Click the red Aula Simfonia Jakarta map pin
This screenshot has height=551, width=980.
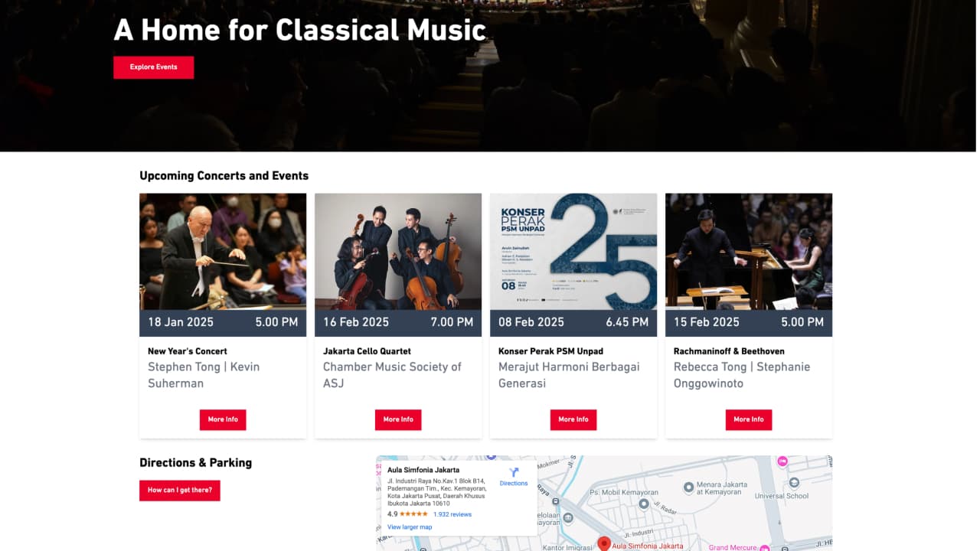(603, 543)
